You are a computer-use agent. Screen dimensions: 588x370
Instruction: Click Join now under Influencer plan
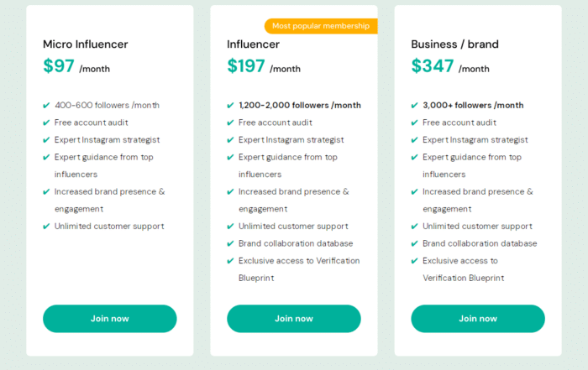293,319
